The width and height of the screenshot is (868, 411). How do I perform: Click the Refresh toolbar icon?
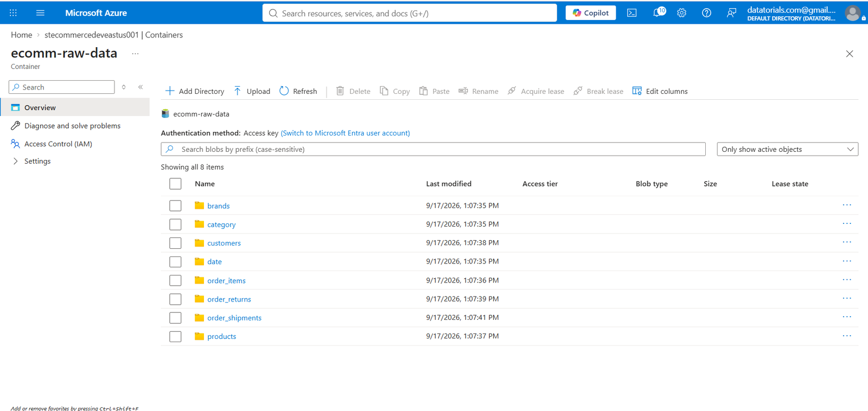284,91
